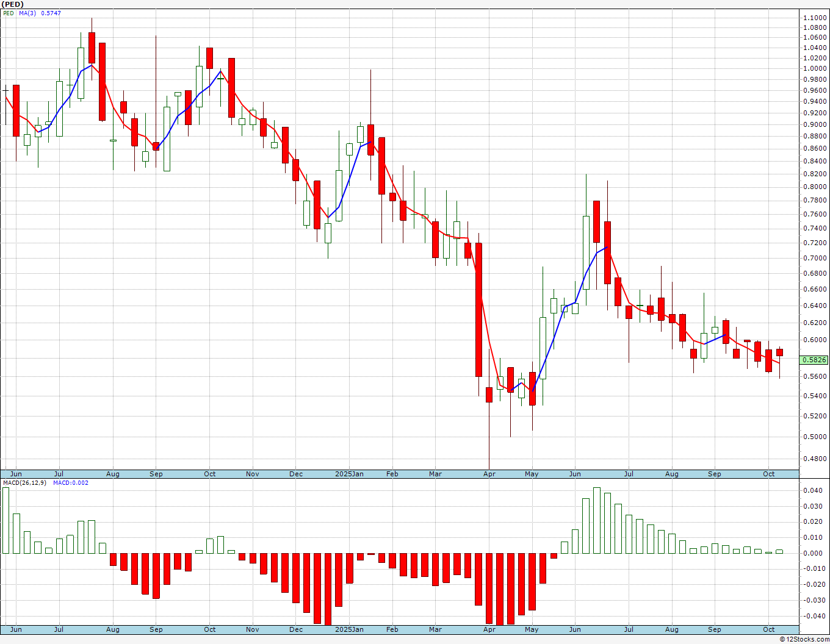Select the 0.5000 price axis label
The image size is (830, 644).
[815, 437]
